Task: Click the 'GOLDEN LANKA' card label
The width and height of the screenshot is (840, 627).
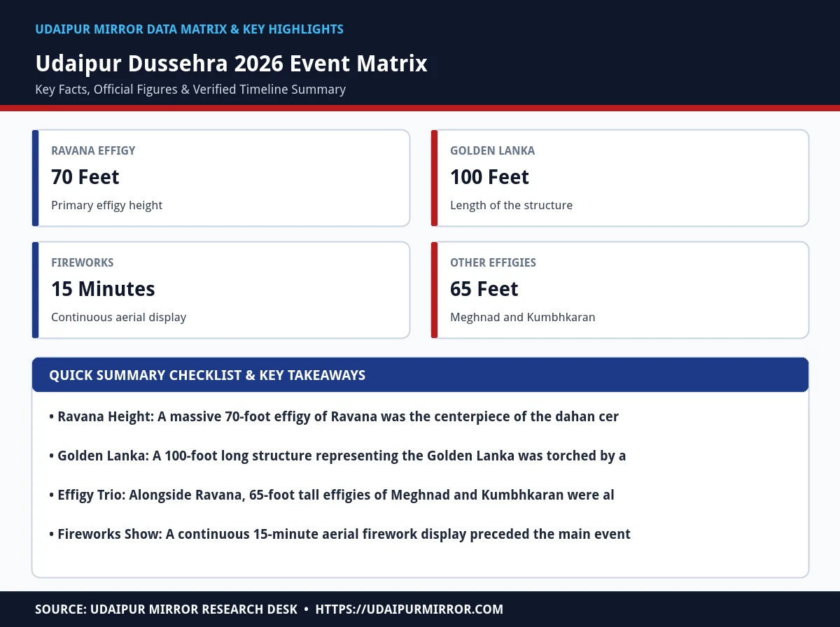Action: coord(492,150)
